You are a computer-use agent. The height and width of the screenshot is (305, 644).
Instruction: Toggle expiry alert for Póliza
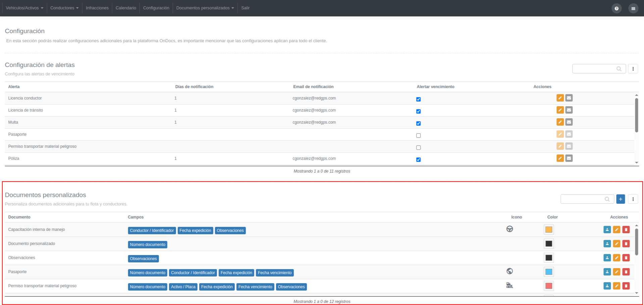tap(418, 160)
